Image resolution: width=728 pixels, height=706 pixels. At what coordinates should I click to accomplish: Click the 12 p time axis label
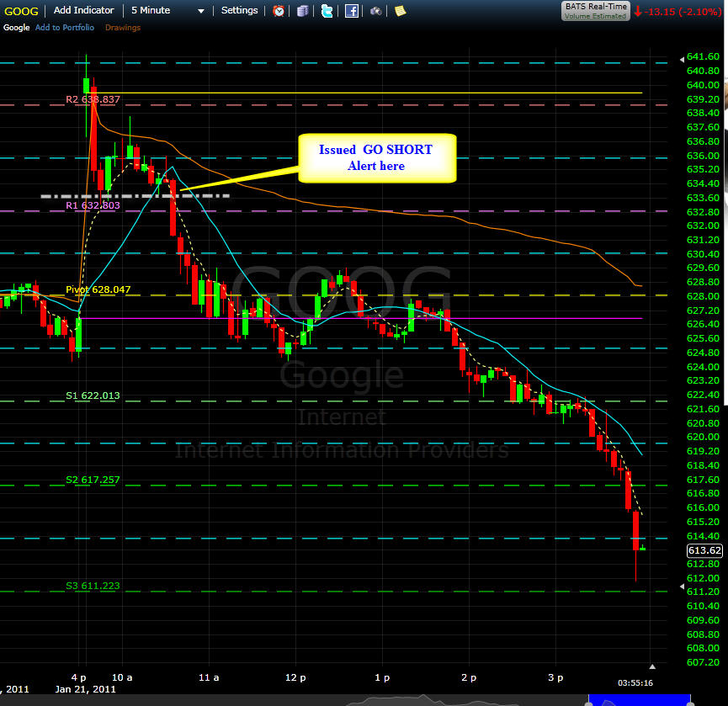point(295,677)
